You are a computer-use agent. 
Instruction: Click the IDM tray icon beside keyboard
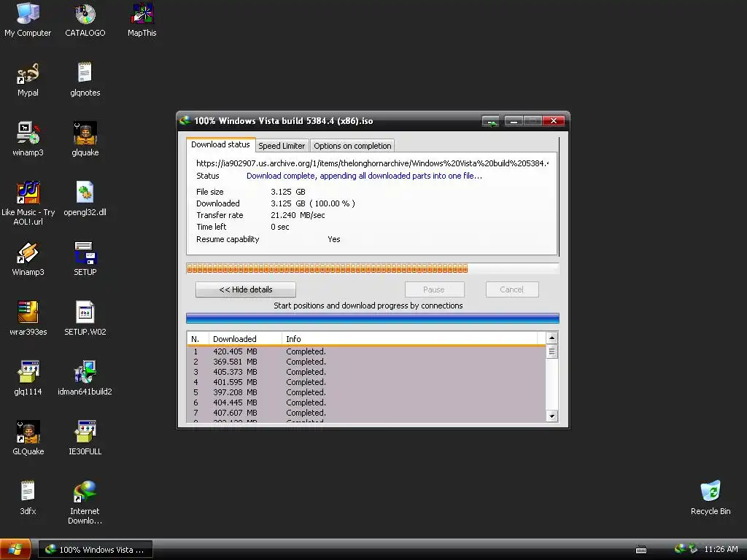tap(680, 549)
